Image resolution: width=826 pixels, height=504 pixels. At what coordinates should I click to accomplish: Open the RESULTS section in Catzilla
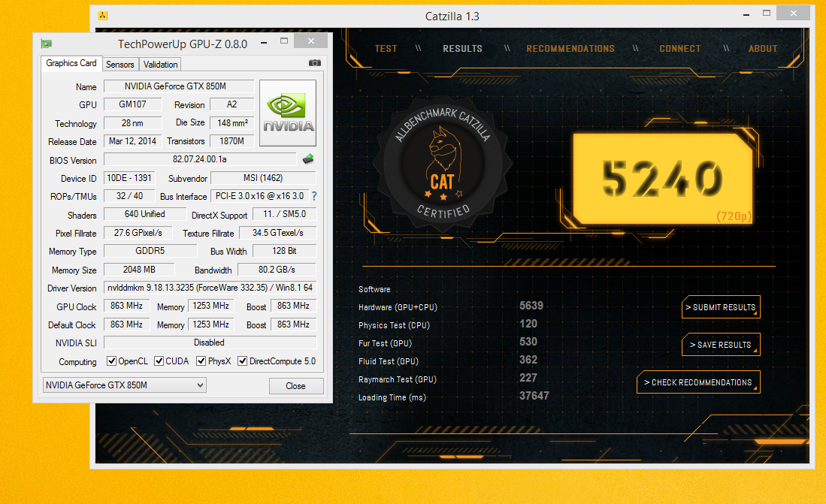(x=462, y=49)
